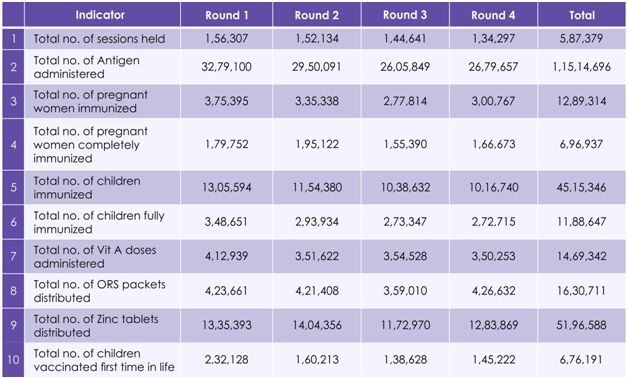Select ORS packets Round 4 value 4,26,632
The width and height of the screenshot is (628, 379).
pyautogui.click(x=493, y=291)
